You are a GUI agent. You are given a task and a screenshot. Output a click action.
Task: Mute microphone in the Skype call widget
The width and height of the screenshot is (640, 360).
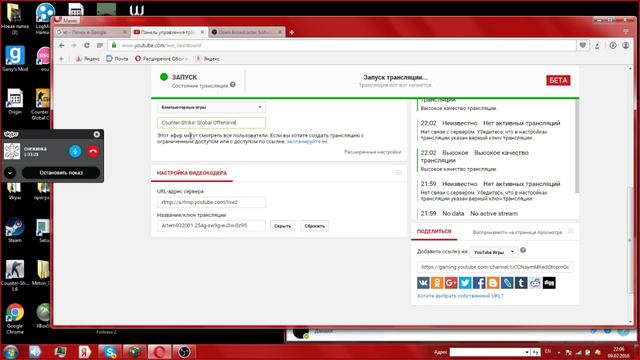click(75, 151)
